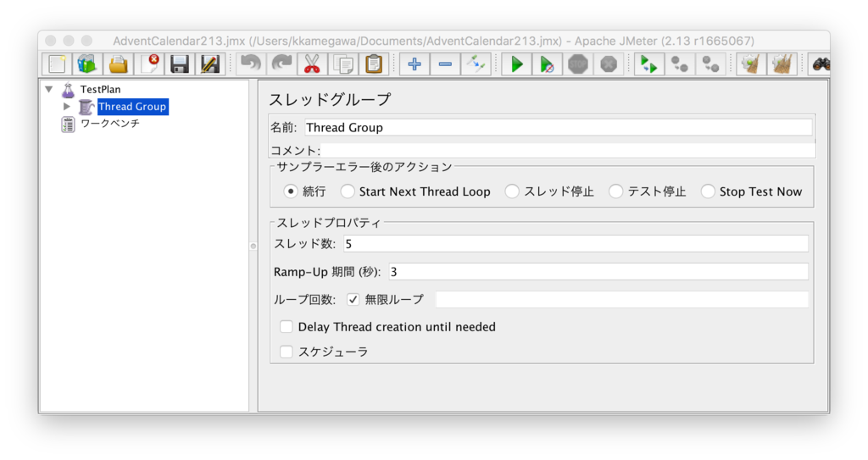Enable Delay Thread creation until needed

tap(287, 327)
